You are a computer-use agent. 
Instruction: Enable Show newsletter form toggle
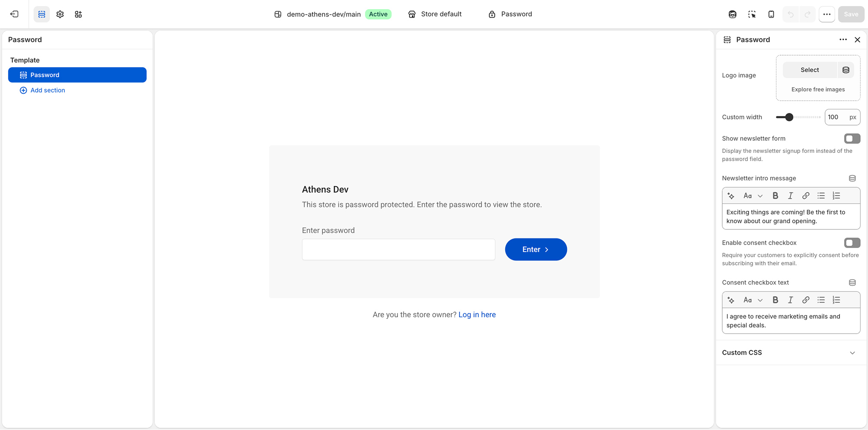[852, 139]
